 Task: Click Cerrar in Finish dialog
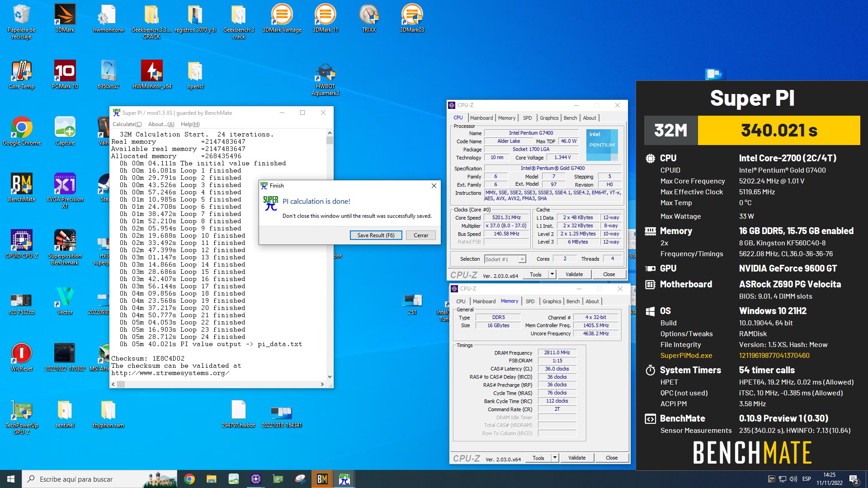tap(420, 235)
